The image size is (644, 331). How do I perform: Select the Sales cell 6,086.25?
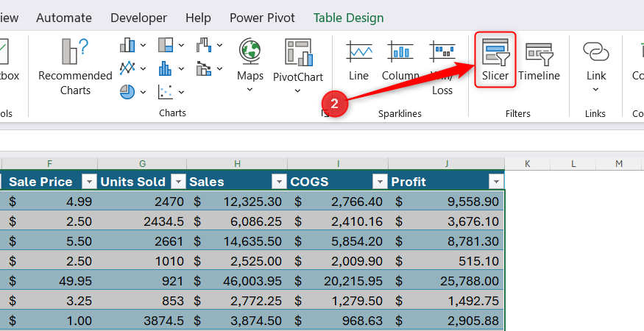(x=237, y=221)
